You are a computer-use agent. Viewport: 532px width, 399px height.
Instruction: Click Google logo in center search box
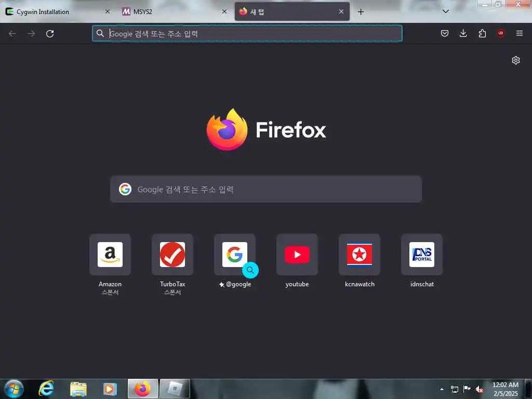125,189
